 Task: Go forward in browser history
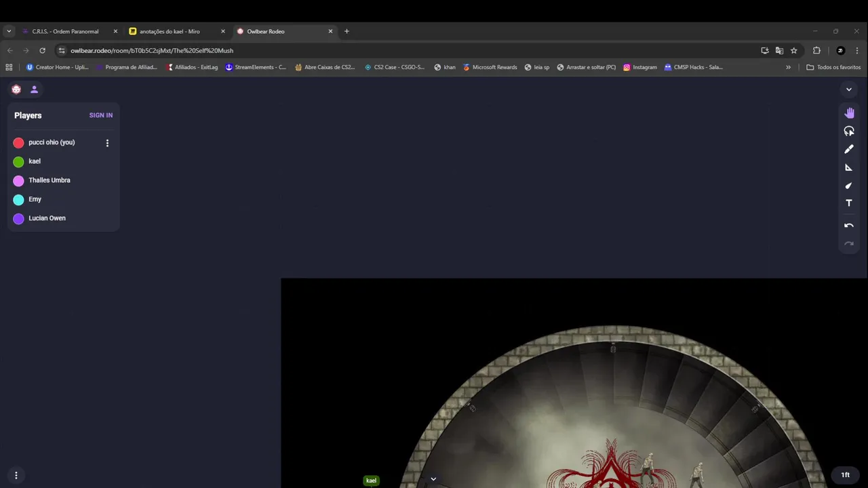tap(26, 50)
